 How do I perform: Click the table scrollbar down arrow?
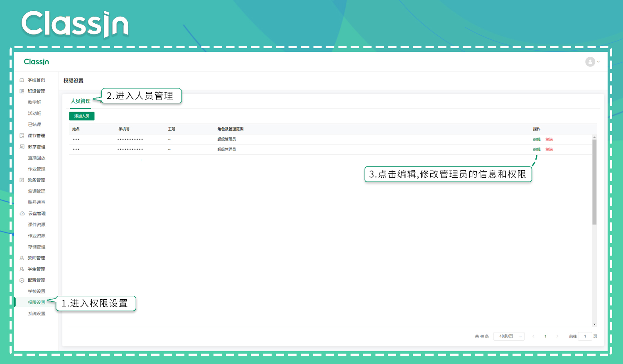click(594, 325)
